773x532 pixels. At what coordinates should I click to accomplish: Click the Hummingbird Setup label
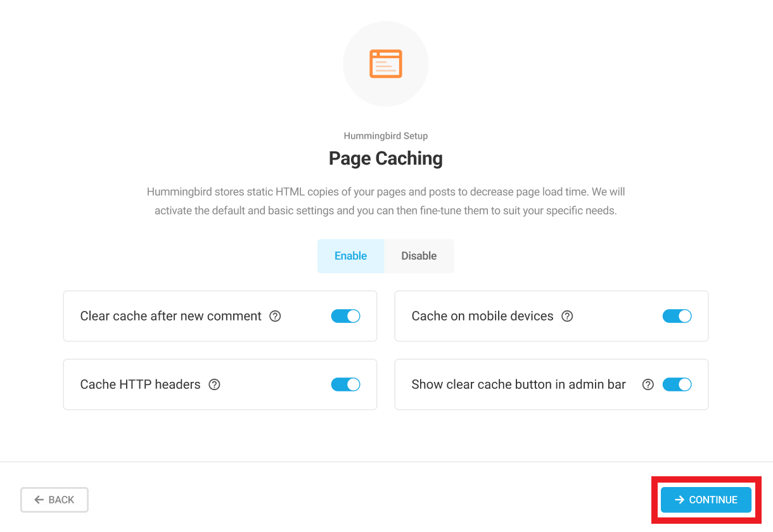[385, 136]
